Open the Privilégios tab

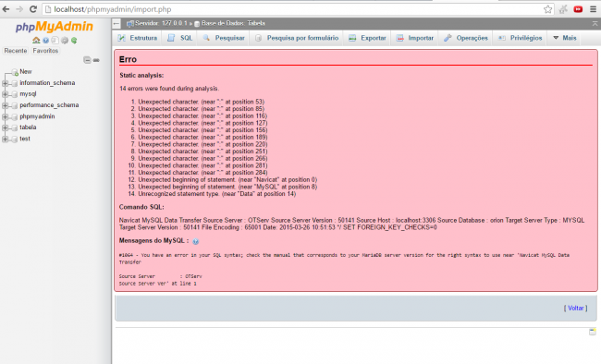click(x=521, y=38)
